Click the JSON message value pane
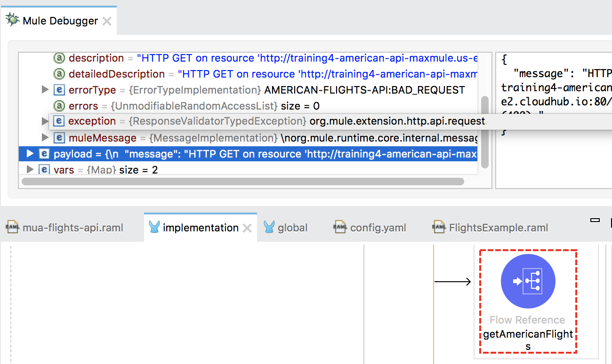The height and width of the screenshot is (364, 612). (554, 120)
